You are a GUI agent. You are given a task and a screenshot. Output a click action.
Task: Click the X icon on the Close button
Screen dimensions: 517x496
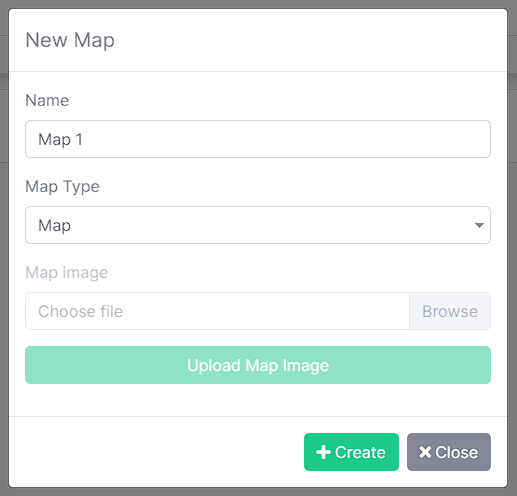pos(425,452)
